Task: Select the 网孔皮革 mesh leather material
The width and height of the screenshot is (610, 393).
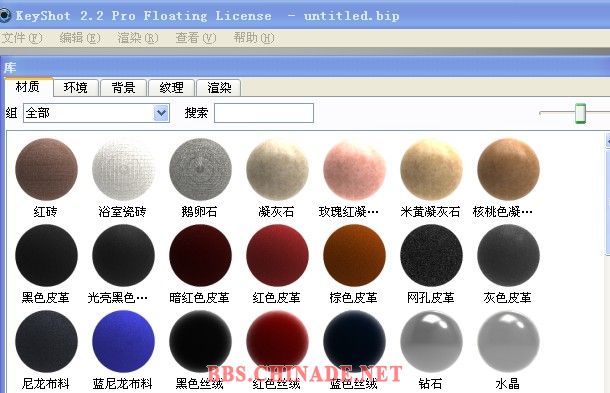Action: [431, 256]
